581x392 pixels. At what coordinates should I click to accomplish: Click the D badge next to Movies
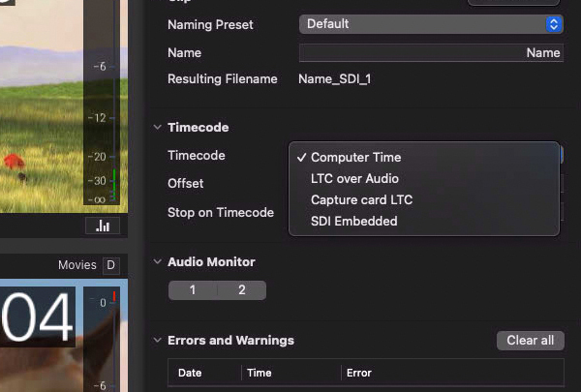click(x=110, y=265)
